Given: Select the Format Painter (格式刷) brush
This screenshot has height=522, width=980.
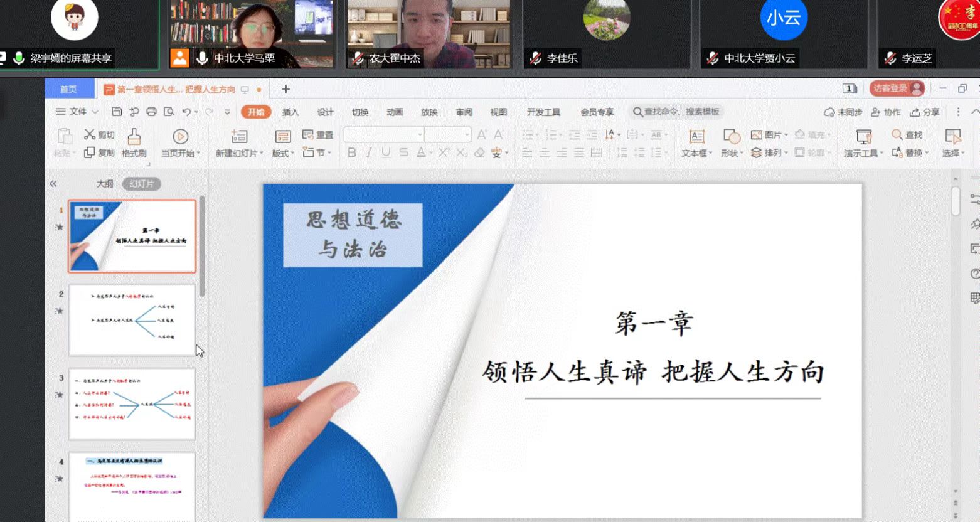Looking at the screenshot, I should pos(134,143).
